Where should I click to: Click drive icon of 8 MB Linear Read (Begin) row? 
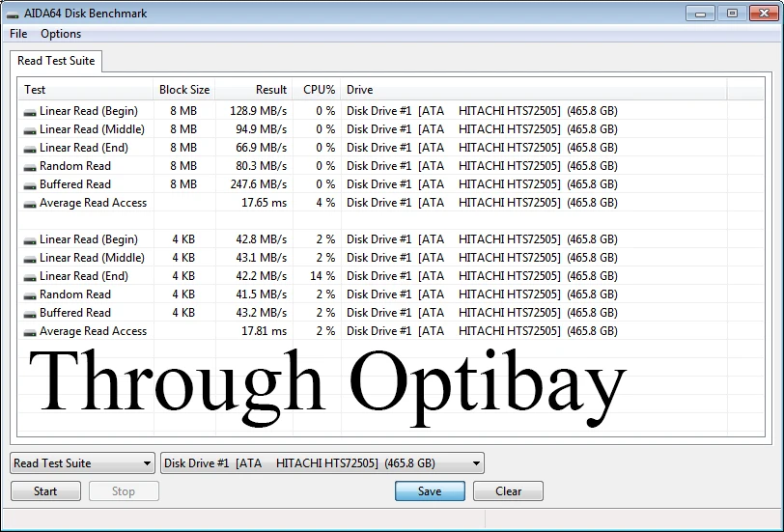(30, 112)
